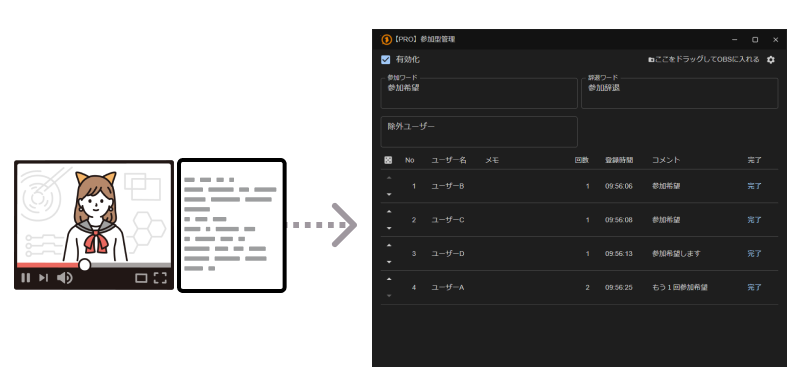Screen dimensions: 804x367
Task: Open settings gear icon in top bar
Action: [x=771, y=59]
